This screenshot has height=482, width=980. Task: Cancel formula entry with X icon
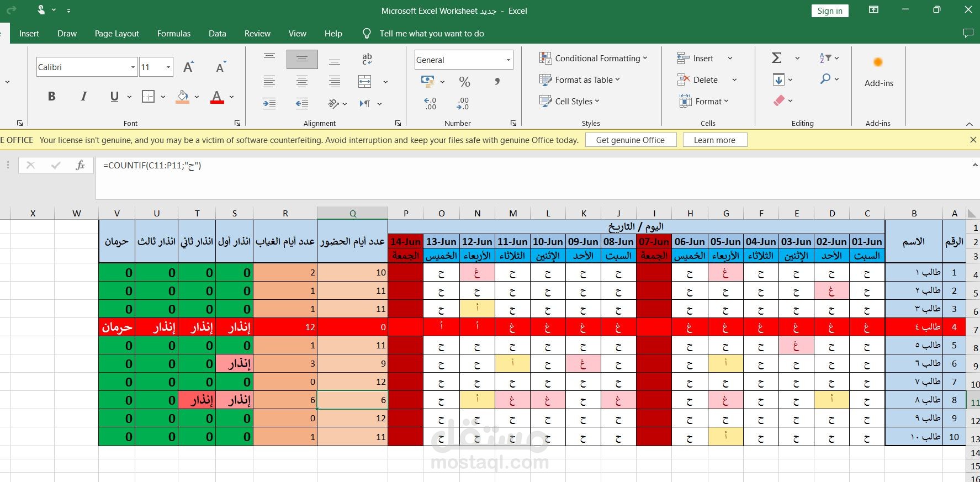[30, 165]
